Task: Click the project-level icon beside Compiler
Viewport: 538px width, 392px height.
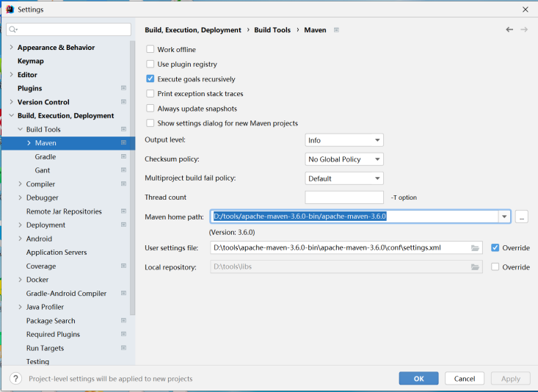Action: click(123, 184)
